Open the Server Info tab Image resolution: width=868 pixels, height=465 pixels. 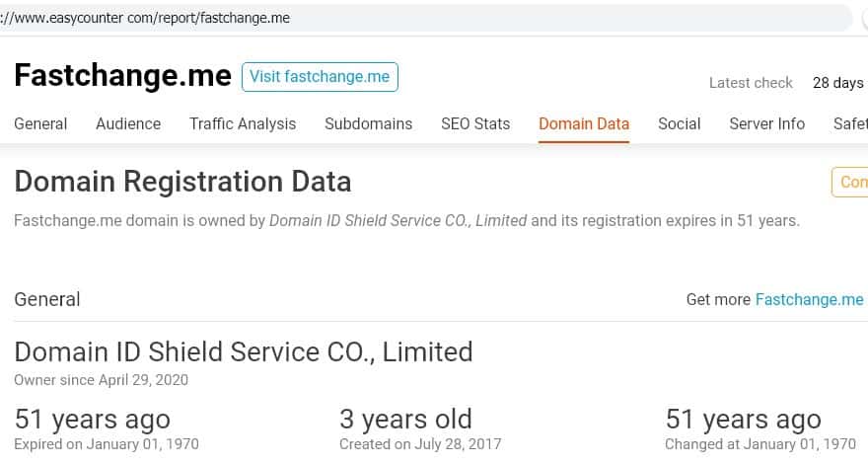[766, 123]
